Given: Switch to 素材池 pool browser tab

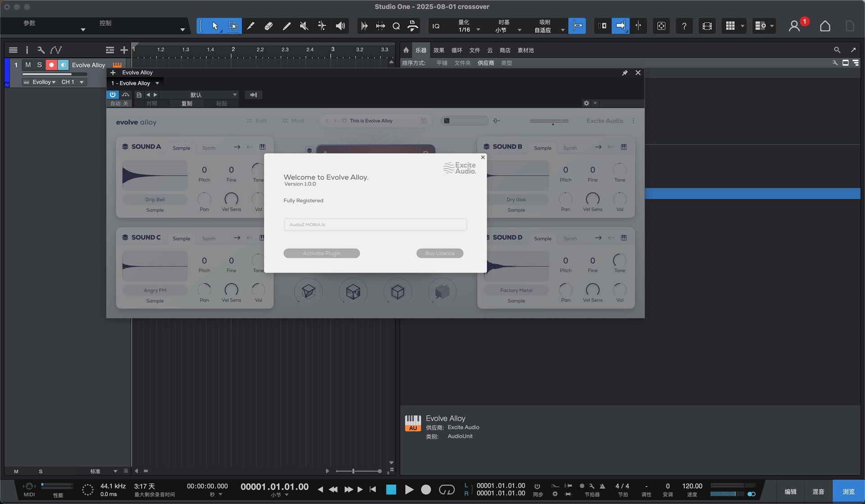Looking at the screenshot, I should 525,50.
